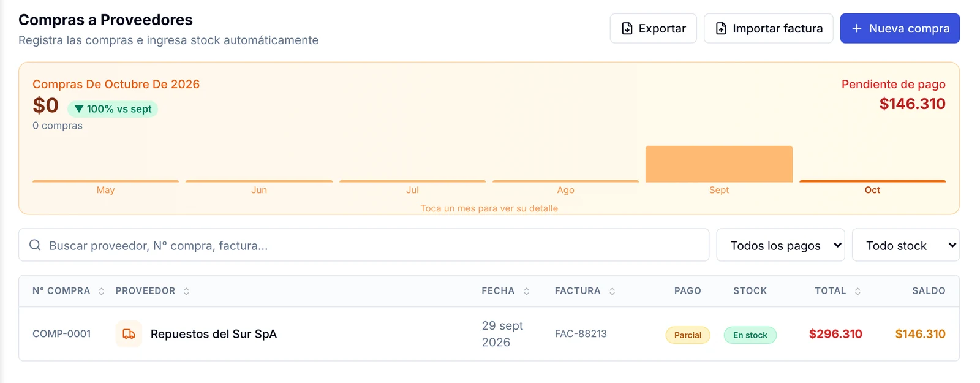Screen dimensions: 980x383
Task: Click the truck icon beside Repuestos del Sur
Action: 129,334
